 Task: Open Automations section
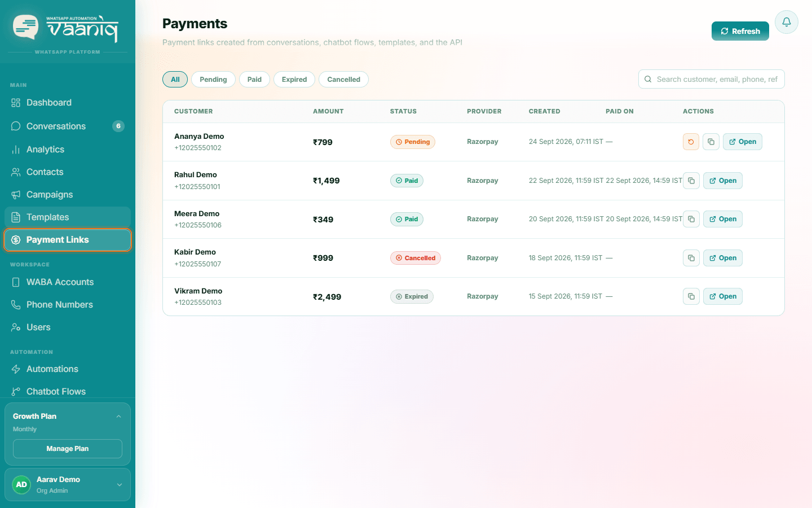68,369
